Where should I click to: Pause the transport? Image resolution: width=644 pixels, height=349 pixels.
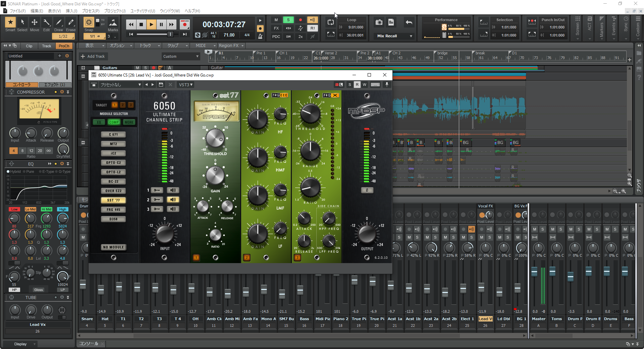pos(161,24)
